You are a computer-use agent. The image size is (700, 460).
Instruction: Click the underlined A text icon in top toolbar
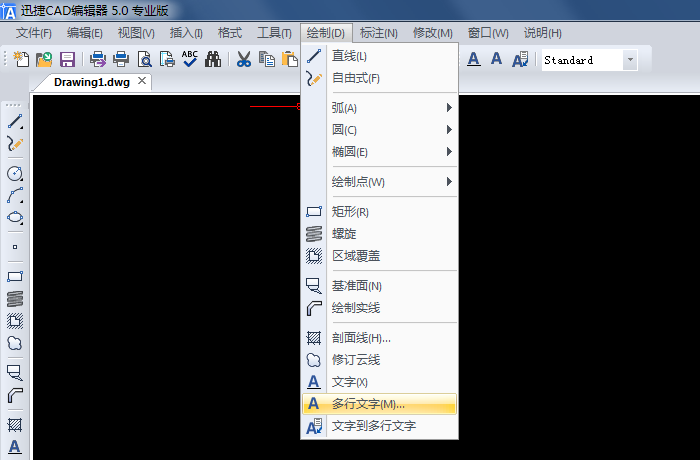pos(474,59)
